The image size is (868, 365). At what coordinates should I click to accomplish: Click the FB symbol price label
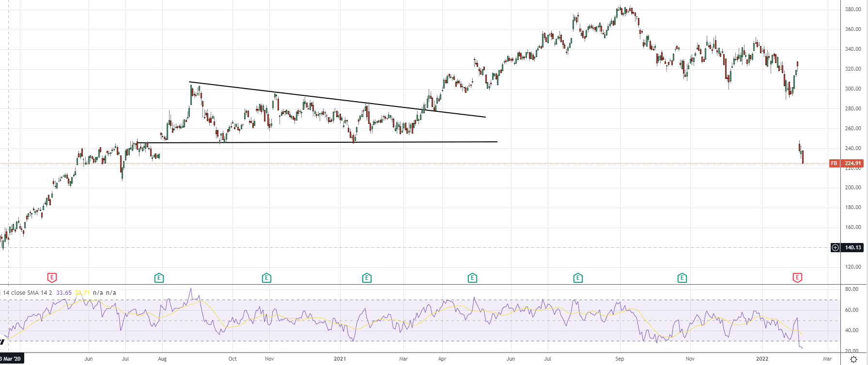point(834,163)
